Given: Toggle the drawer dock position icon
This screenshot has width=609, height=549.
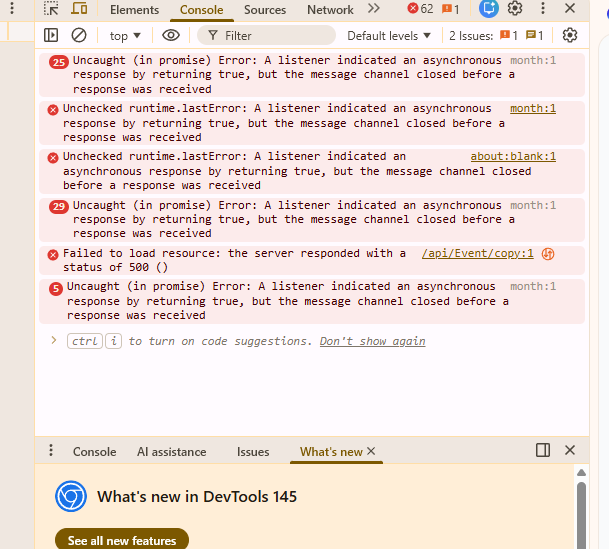Looking at the screenshot, I should point(543,450).
